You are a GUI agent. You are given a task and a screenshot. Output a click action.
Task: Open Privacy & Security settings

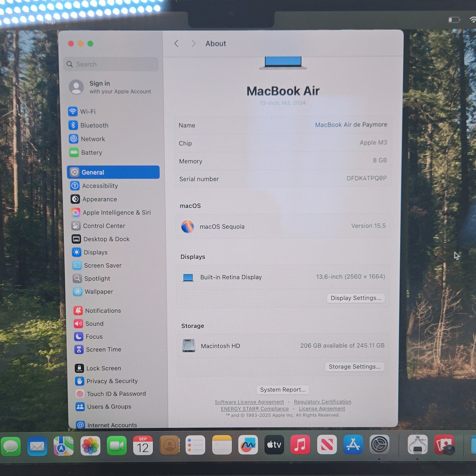pyautogui.click(x=106, y=381)
